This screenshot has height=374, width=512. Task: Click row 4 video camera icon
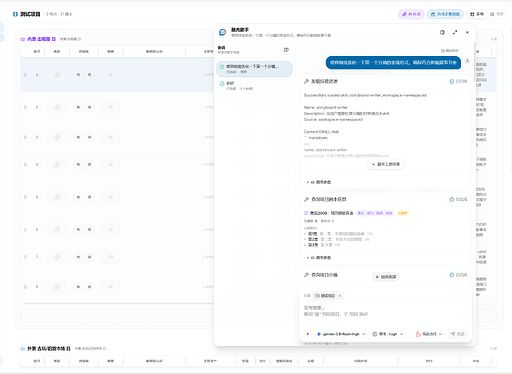click(110, 165)
